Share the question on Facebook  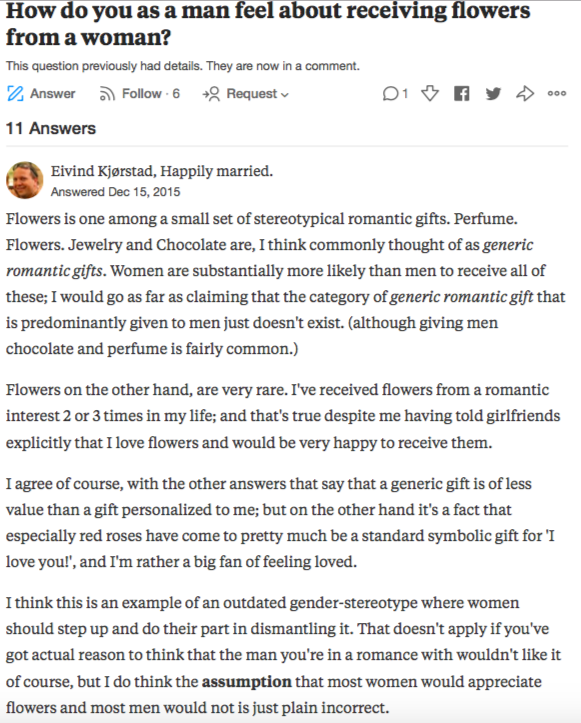(x=462, y=94)
